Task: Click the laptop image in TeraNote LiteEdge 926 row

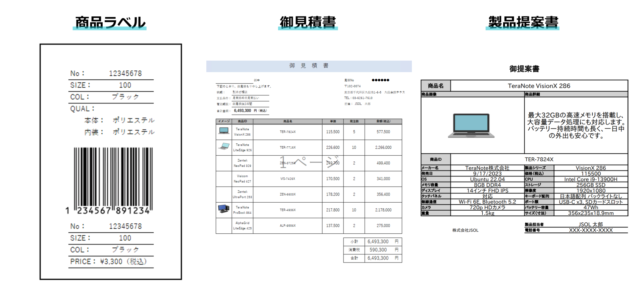Action: (224, 146)
